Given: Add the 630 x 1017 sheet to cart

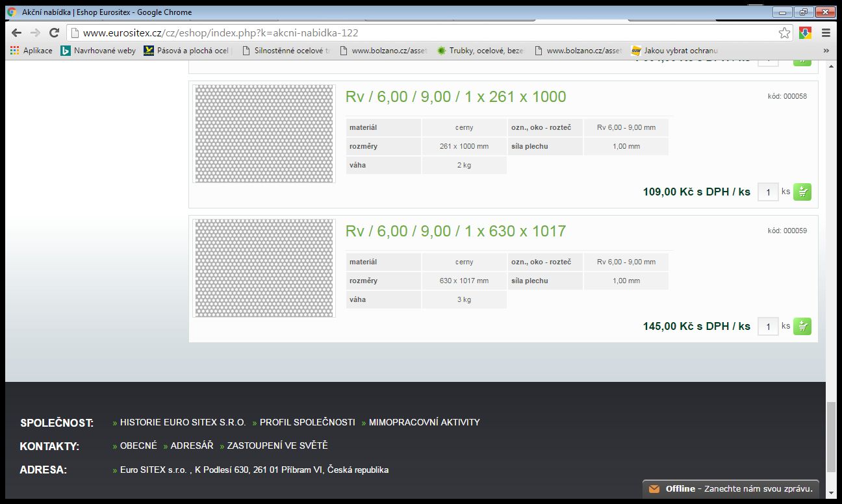Looking at the screenshot, I should [x=802, y=326].
